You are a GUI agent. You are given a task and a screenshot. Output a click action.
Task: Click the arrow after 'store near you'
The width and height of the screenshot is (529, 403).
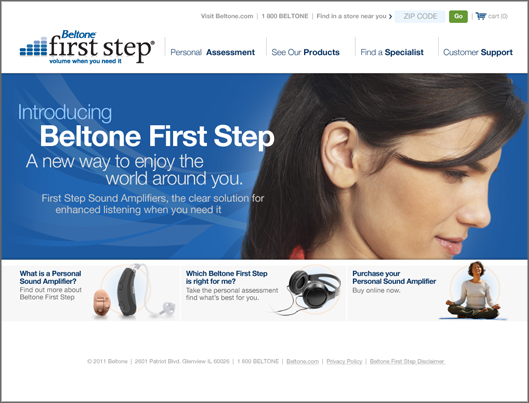pyautogui.click(x=390, y=16)
